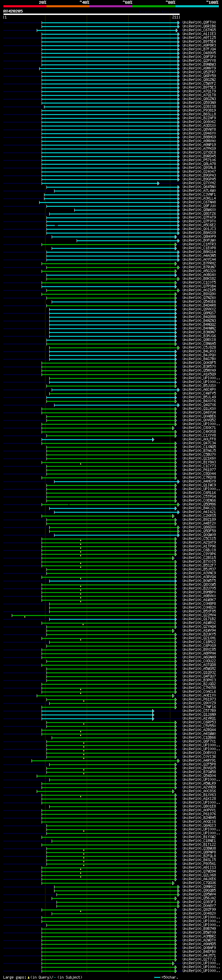Select the UniRef100_A1K5Q9 label
222x980 pixels.
tap(199, 374)
